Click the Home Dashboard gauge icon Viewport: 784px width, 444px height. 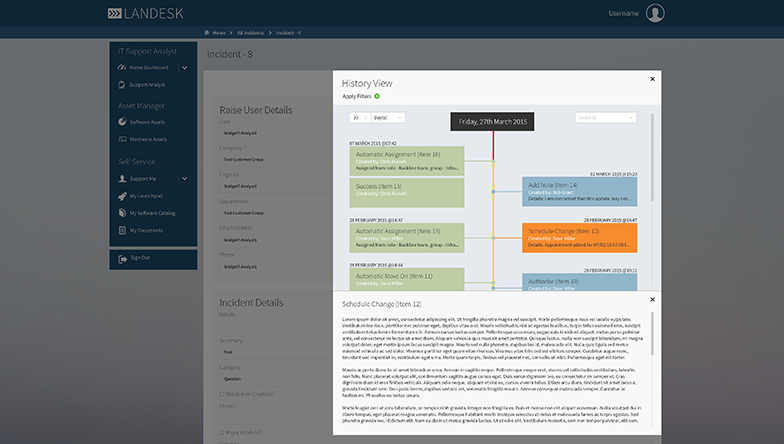[x=120, y=67]
